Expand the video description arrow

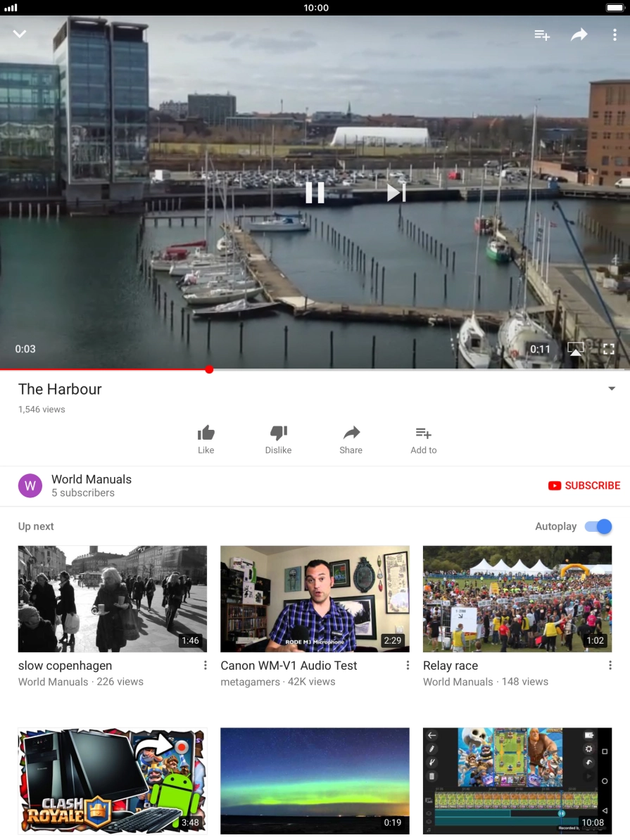tap(611, 389)
